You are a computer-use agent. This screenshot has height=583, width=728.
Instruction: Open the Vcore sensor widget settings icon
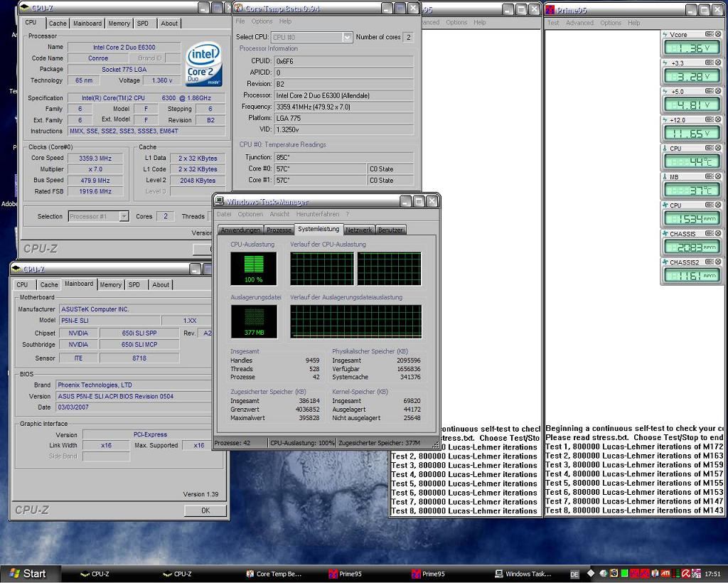tap(709, 34)
